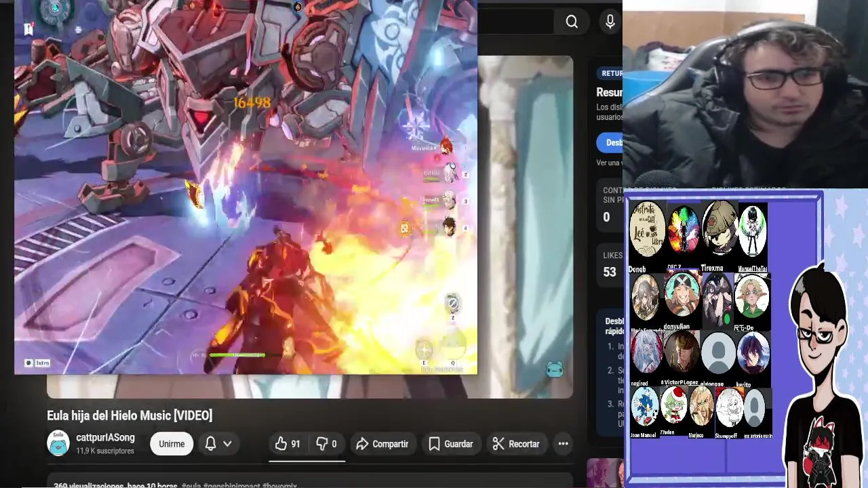Screen dimensions: 868x488
Task: Click the R-Do elf avatar
Action: (x=751, y=296)
